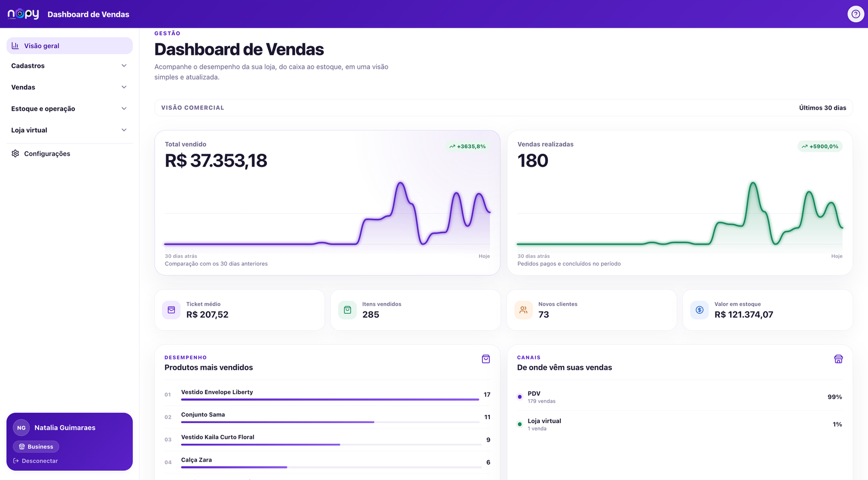
Task: Click the nopy logo in header
Action: tap(23, 14)
